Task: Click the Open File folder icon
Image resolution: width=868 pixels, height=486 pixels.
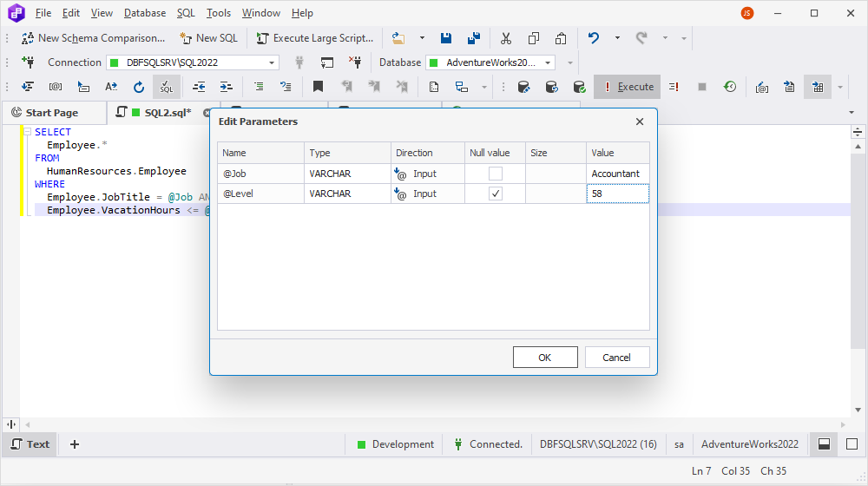Action: 398,38
